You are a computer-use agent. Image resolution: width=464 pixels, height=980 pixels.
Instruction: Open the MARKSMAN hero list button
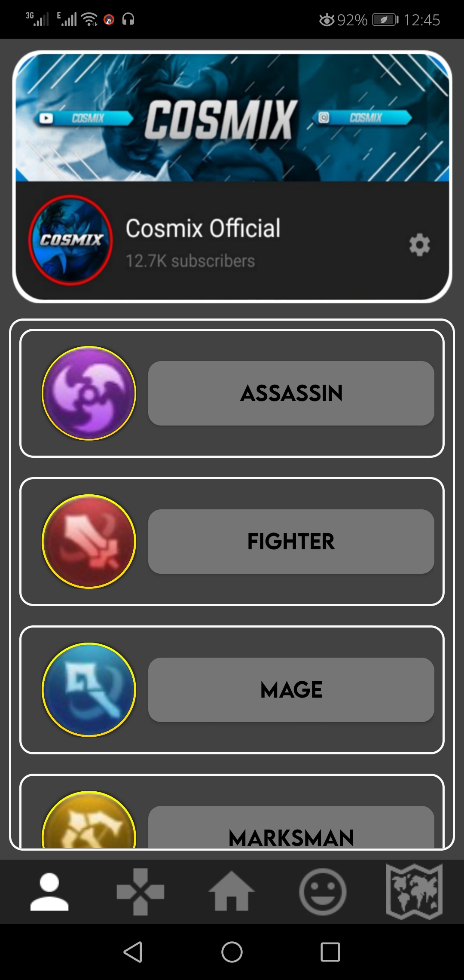291,827
